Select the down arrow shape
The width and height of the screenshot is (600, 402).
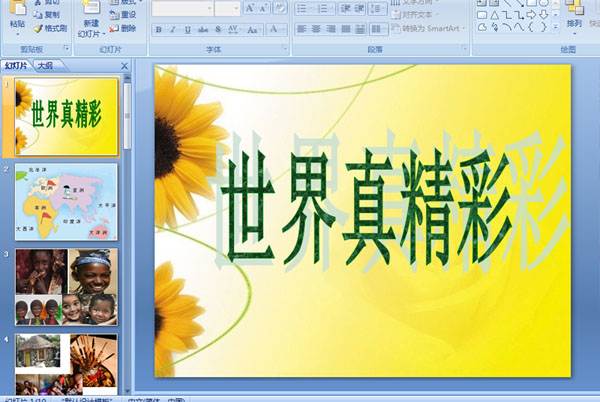coord(543,15)
